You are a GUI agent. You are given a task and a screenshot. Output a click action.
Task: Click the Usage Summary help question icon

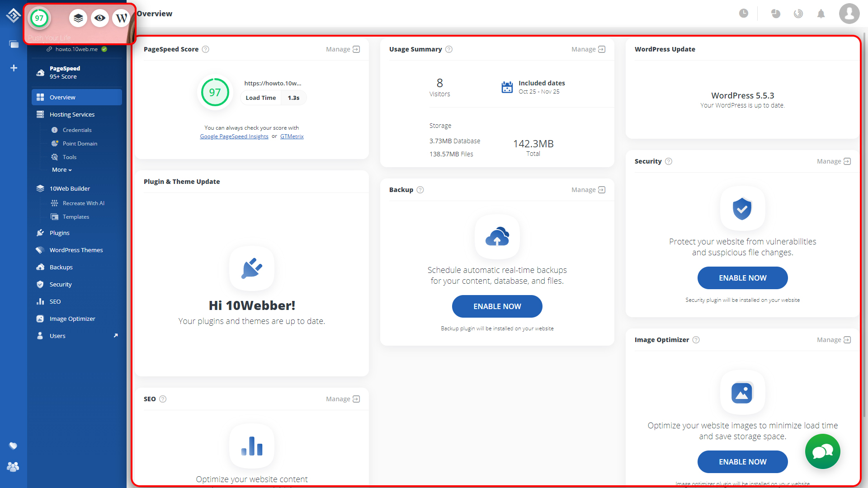449,49
